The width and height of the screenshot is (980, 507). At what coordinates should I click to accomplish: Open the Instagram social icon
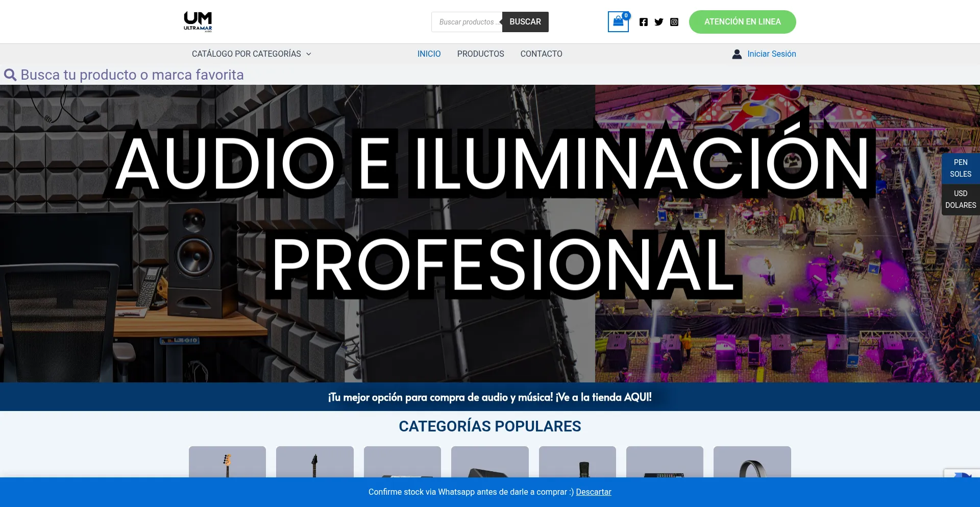point(674,22)
